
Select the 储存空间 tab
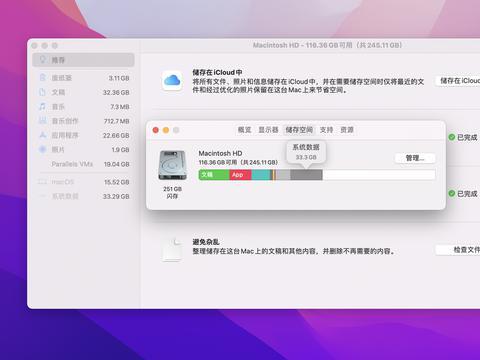(x=299, y=130)
